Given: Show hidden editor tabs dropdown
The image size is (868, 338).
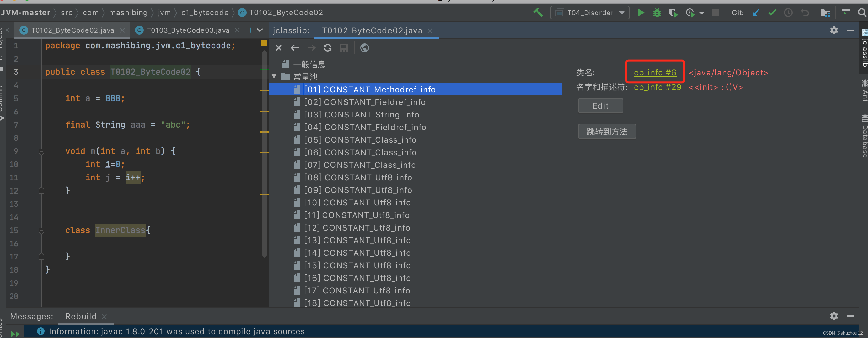Looking at the screenshot, I should [260, 30].
